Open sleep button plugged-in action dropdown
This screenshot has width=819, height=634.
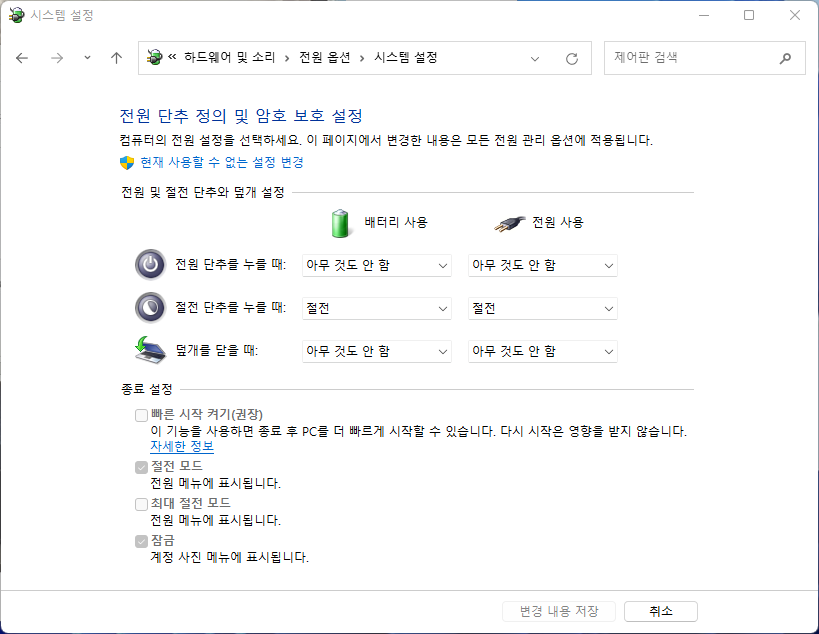click(543, 309)
